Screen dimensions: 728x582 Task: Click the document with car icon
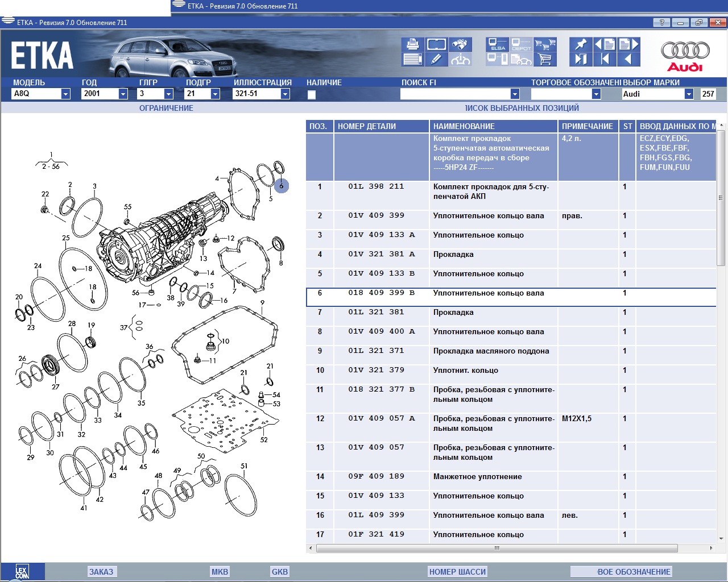pyautogui.click(x=521, y=59)
